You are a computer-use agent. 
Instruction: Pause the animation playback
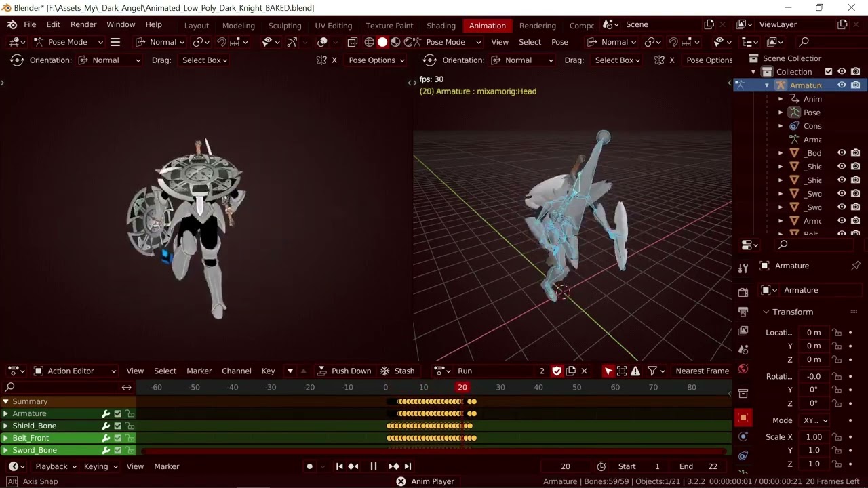click(x=373, y=466)
